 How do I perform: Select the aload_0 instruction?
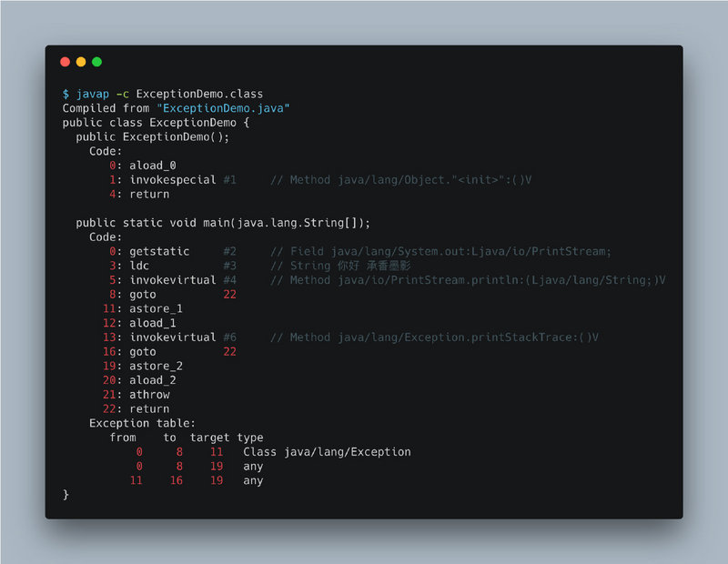[x=152, y=166]
